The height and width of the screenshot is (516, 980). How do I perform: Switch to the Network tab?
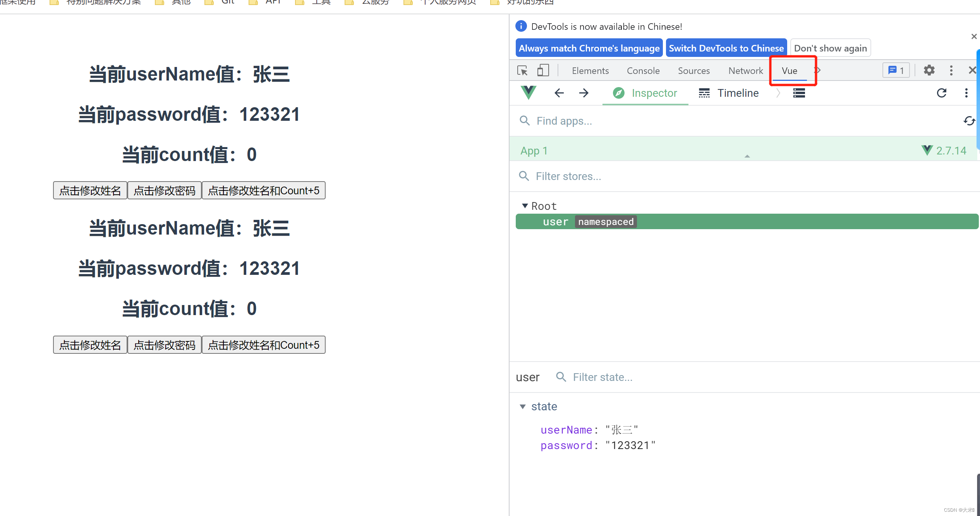coord(745,71)
